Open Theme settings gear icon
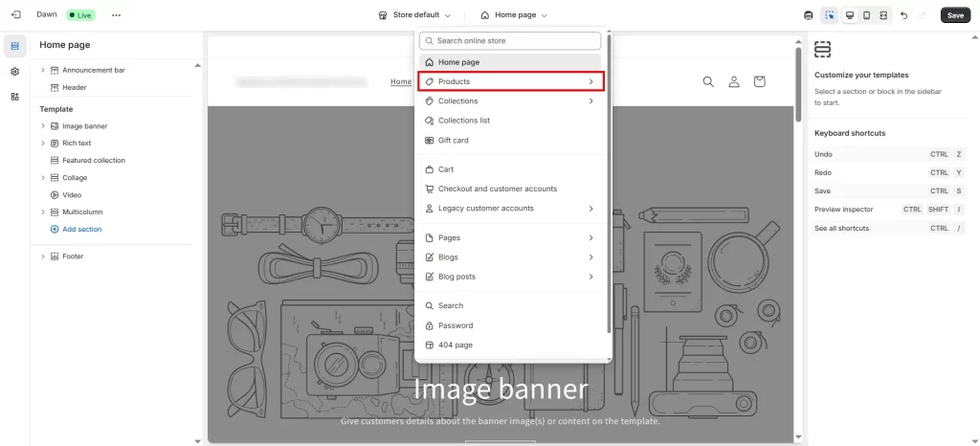The height and width of the screenshot is (446, 980). click(x=15, y=72)
